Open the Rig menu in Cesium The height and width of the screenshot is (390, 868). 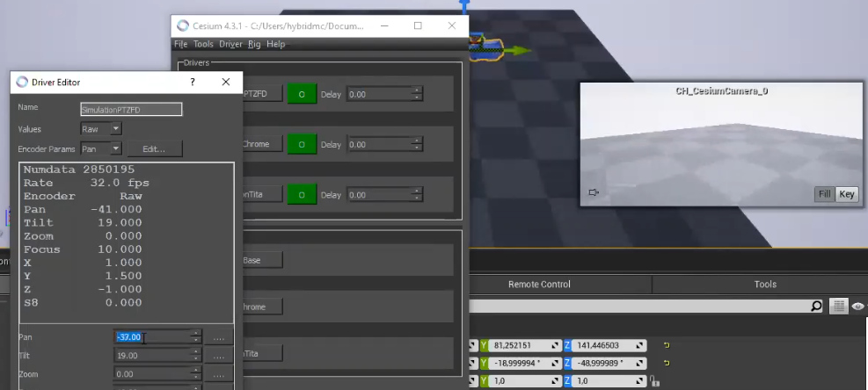[x=254, y=44]
